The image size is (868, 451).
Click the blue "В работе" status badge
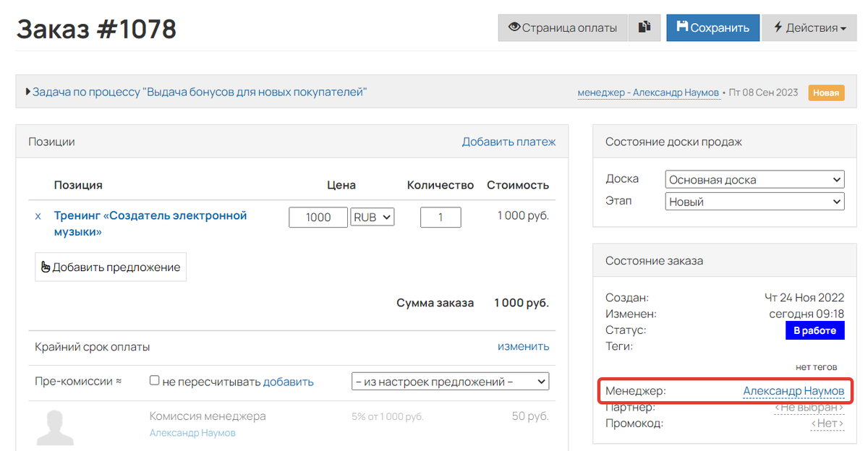(x=814, y=330)
